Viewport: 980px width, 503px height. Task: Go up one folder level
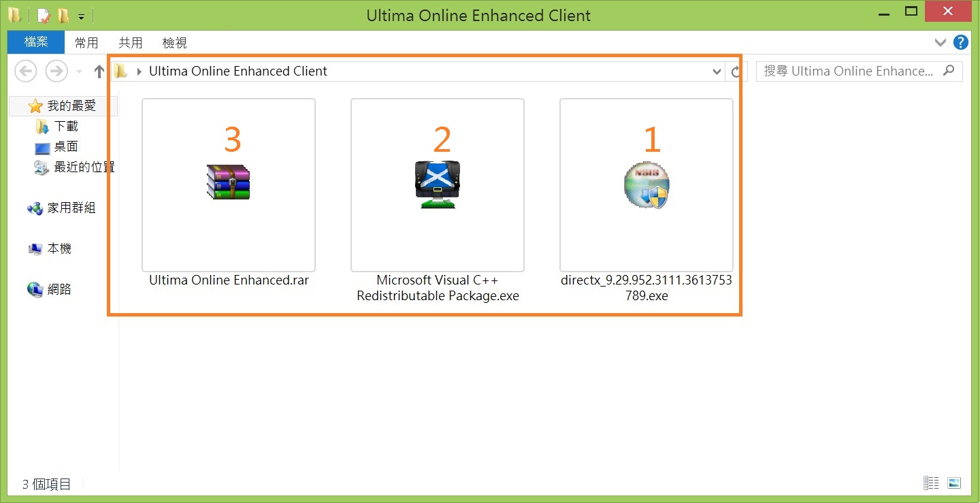point(99,71)
